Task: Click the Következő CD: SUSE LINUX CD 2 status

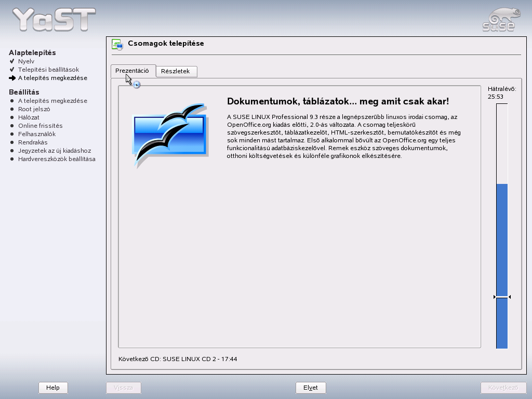Action: [178, 359]
